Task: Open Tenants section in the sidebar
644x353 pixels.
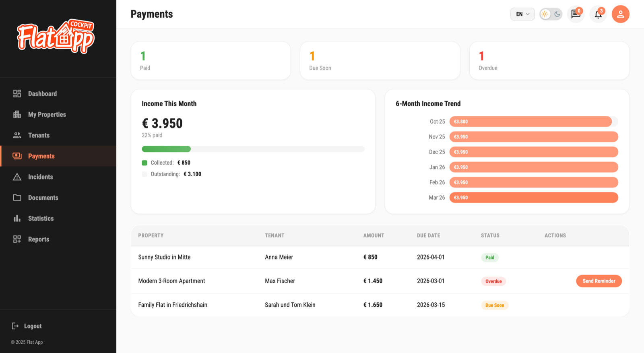Action: 58,135
